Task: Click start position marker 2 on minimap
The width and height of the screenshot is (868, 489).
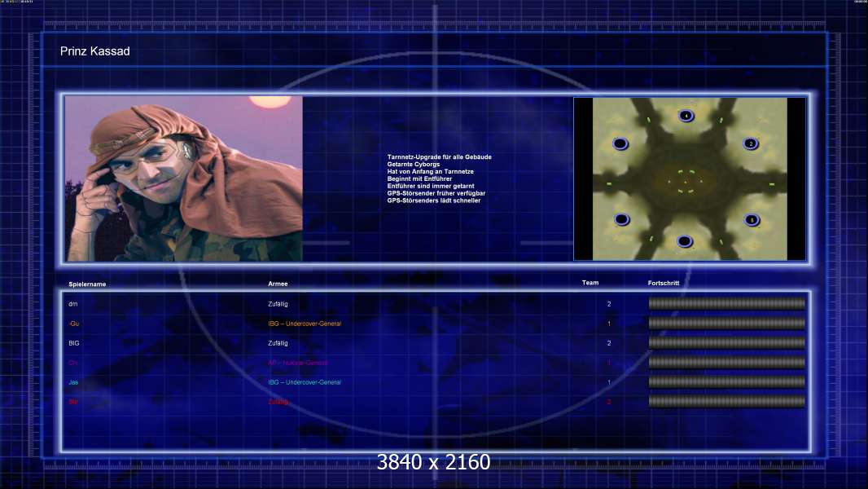Action: [751, 143]
